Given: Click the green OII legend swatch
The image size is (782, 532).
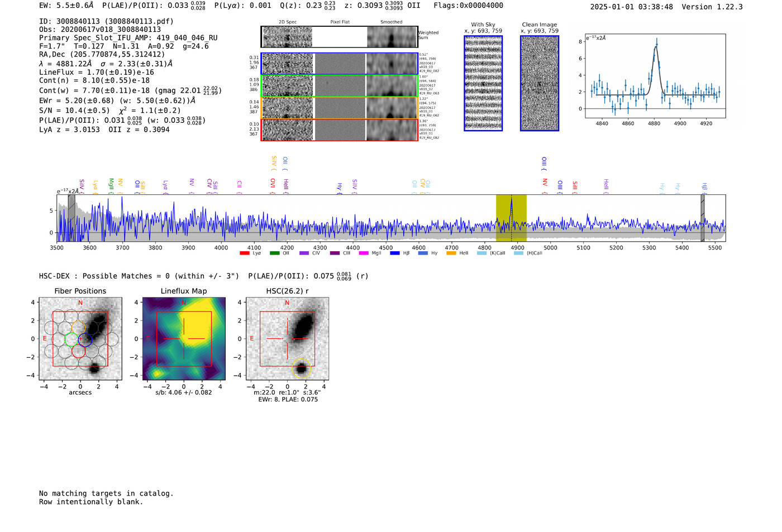Looking at the screenshot, I should pyautogui.click(x=274, y=253).
